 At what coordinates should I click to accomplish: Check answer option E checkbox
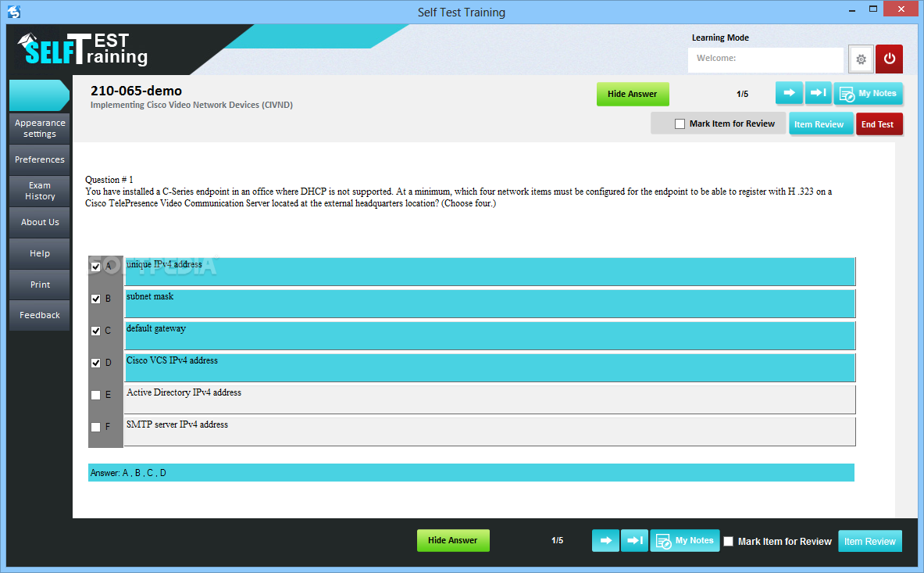(95, 395)
